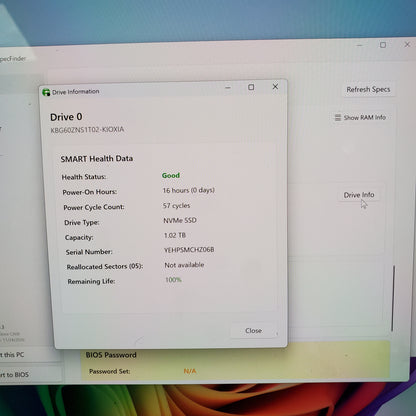Image resolution: width=416 pixels, height=416 pixels.
Task: Click the Capacity label
Action: pyautogui.click(x=79, y=238)
